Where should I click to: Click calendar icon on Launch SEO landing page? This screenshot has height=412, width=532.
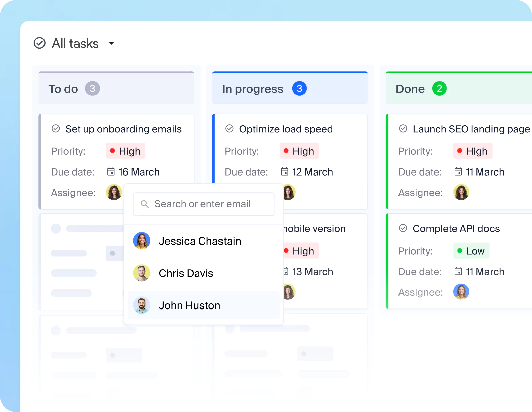pos(458,172)
